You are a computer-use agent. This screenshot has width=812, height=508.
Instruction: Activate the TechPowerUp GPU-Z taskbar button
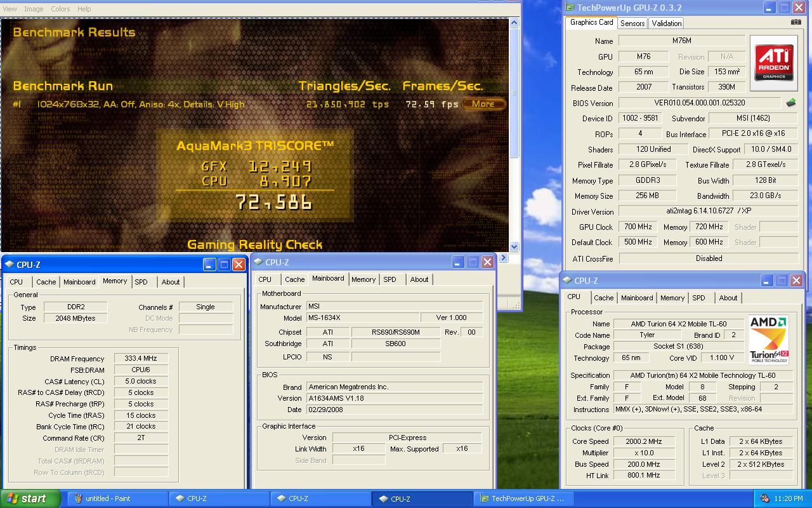[523, 498]
